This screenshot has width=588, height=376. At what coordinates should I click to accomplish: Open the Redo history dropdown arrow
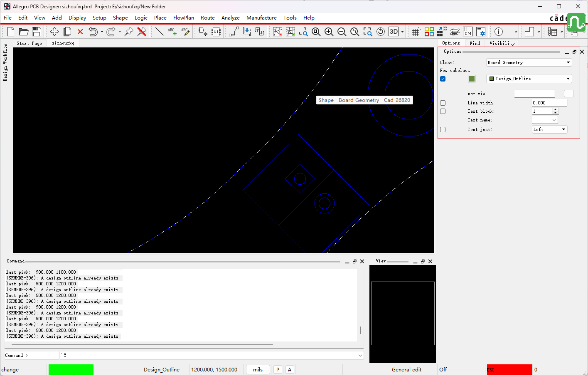click(x=120, y=32)
